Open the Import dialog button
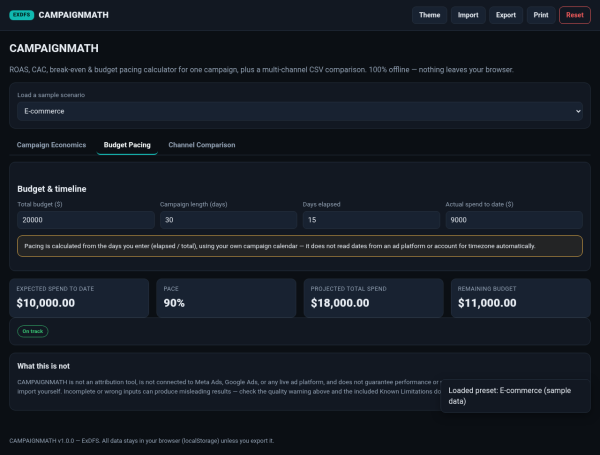Screen dimensions: 600x455 point(468,15)
